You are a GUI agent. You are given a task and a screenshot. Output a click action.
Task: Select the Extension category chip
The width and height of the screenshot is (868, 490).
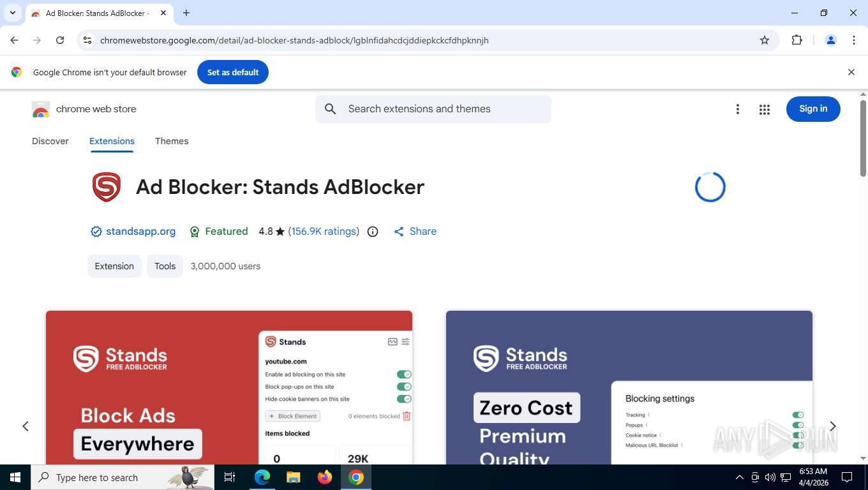tap(114, 266)
